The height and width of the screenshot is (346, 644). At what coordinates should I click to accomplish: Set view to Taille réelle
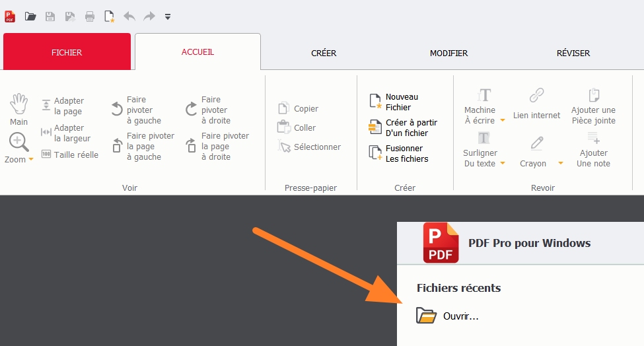[x=70, y=155]
